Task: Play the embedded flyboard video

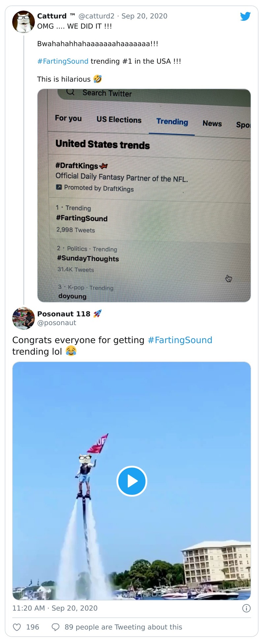Action: point(132,481)
